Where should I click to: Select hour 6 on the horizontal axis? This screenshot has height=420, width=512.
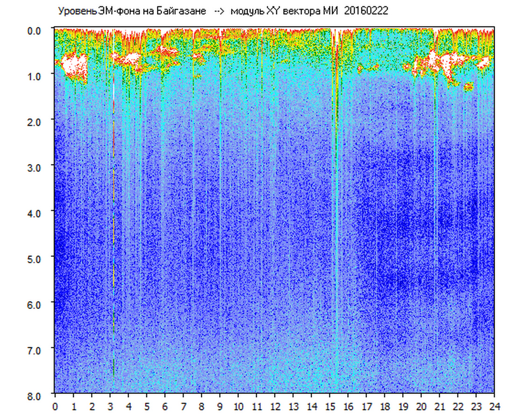click(165, 407)
